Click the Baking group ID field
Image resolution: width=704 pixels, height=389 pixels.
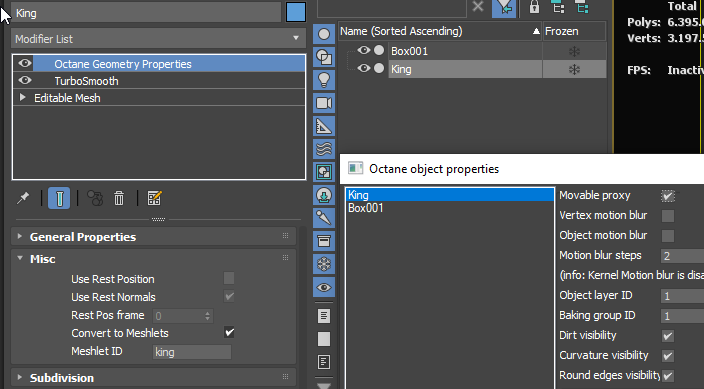point(682,315)
